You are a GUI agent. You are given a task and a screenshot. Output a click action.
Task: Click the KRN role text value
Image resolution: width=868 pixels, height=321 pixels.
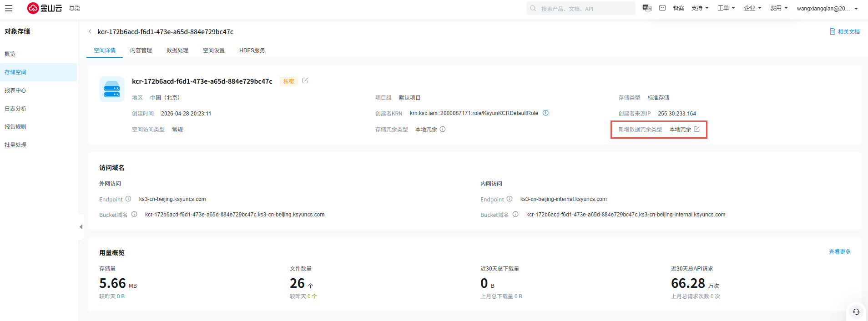(474, 113)
